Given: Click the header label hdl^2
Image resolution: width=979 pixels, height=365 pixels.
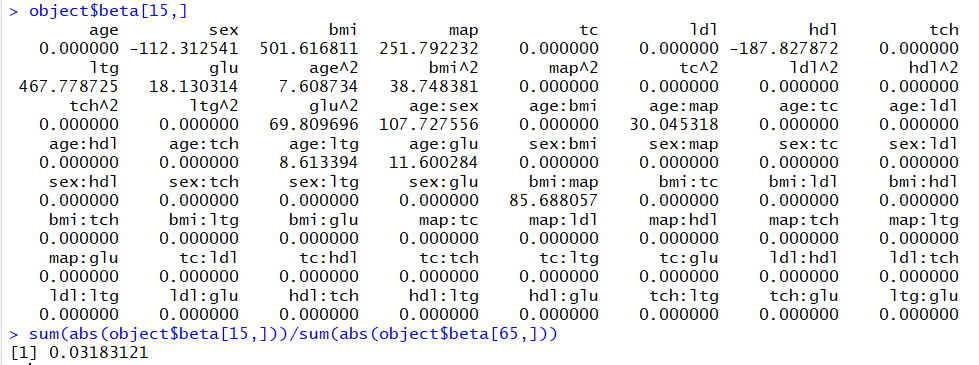Looking at the screenshot, I should [x=933, y=67].
